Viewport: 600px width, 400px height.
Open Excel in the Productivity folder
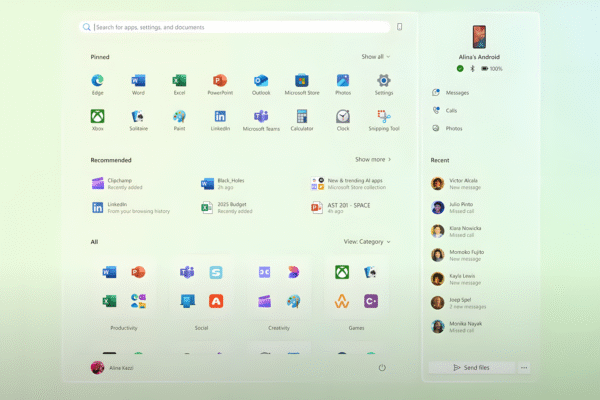click(x=109, y=301)
